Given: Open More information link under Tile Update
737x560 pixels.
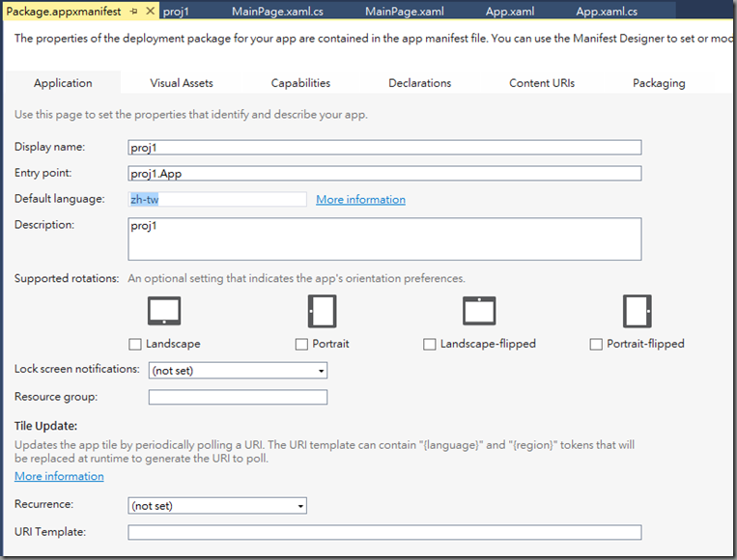Looking at the screenshot, I should coord(59,476).
